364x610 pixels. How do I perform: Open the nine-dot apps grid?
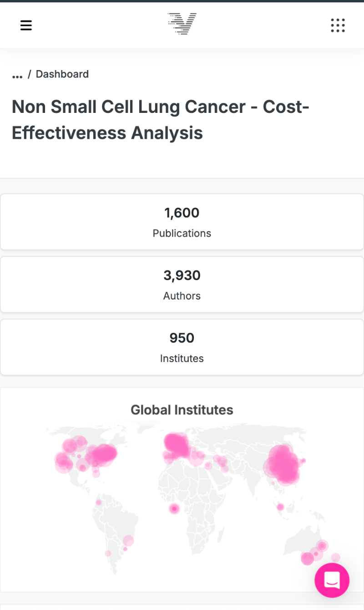pyautogui.click(x=338, y=25)
